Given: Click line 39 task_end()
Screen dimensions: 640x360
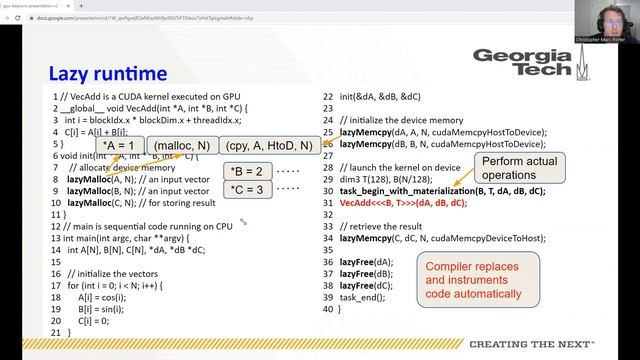Looking at the screenshot, I should (362, 298).
